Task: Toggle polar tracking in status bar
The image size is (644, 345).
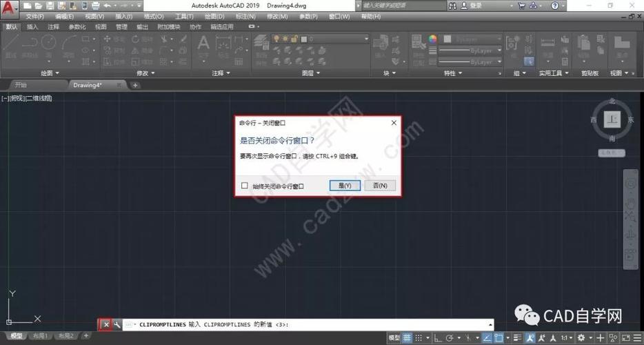Action: click(450, 338)
